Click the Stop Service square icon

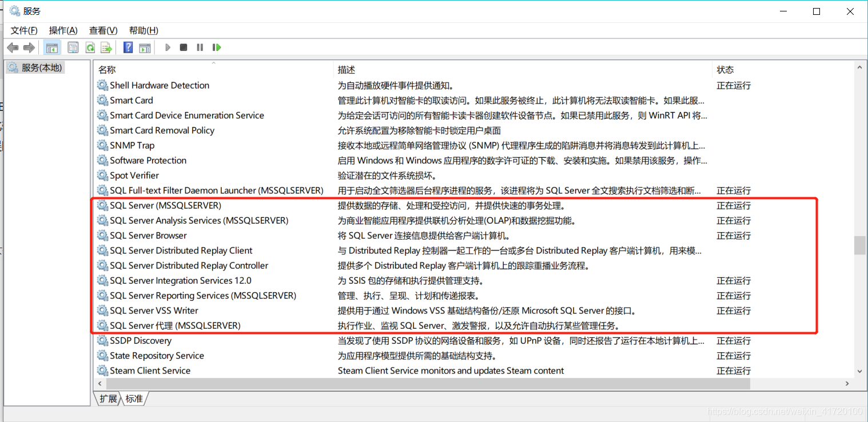pos(184,47)
